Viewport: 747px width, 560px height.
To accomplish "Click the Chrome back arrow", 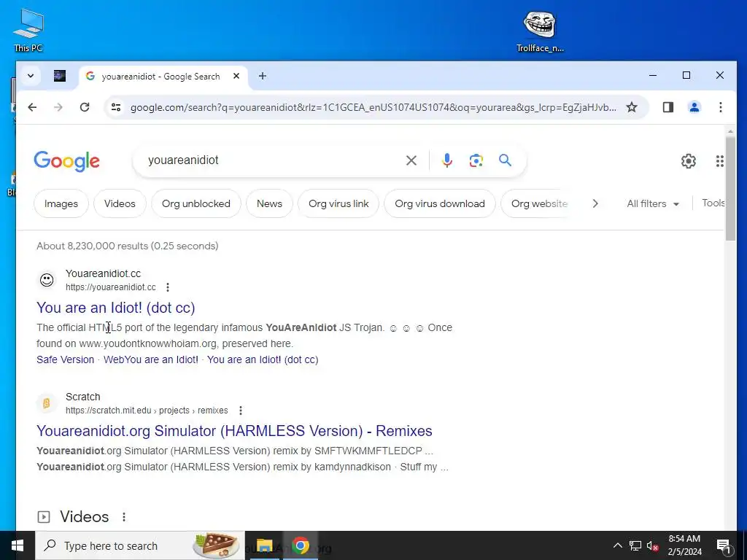I will tap(32, 107).
